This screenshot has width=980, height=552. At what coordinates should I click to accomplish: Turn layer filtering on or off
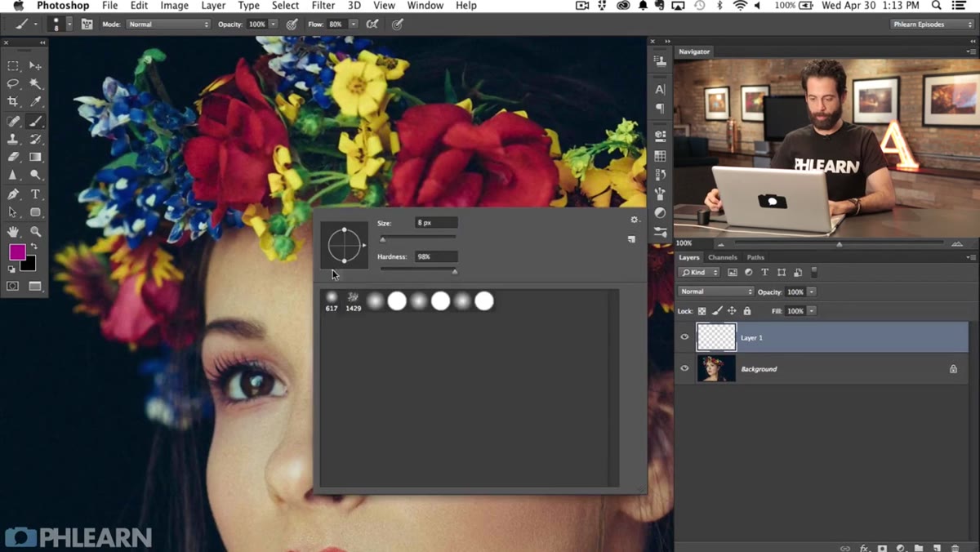point(814,272)
